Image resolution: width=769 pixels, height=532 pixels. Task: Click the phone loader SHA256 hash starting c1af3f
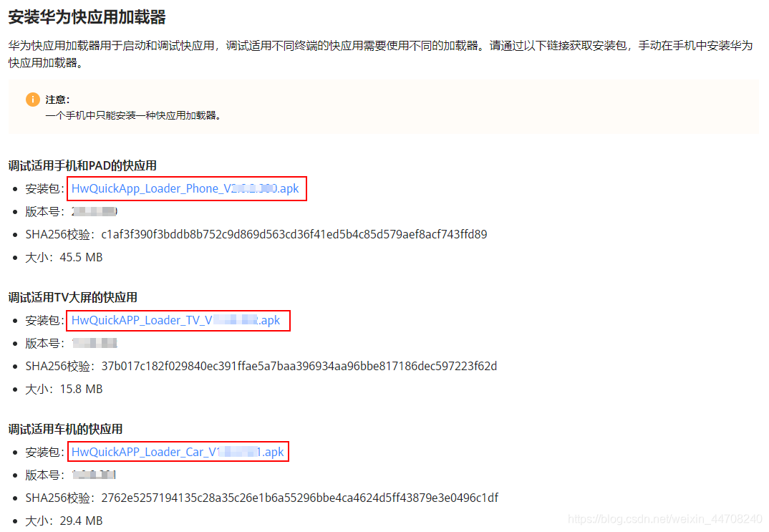click(x=294, y=234)
